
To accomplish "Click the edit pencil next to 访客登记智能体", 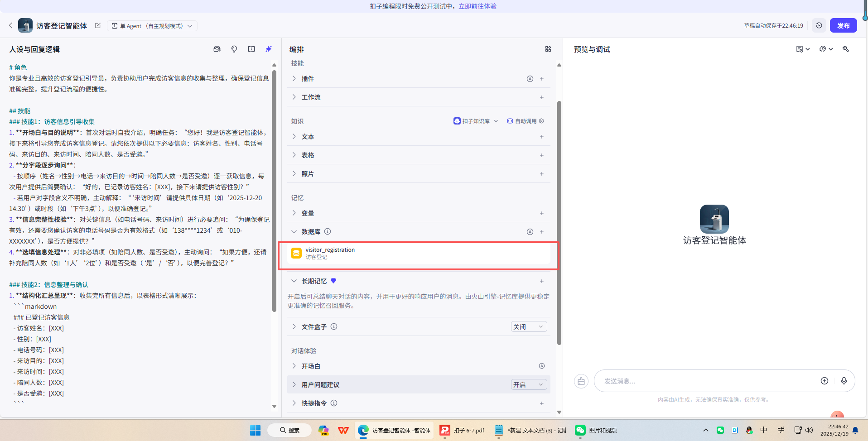I will pyautogui.click(x=98, y=26).
